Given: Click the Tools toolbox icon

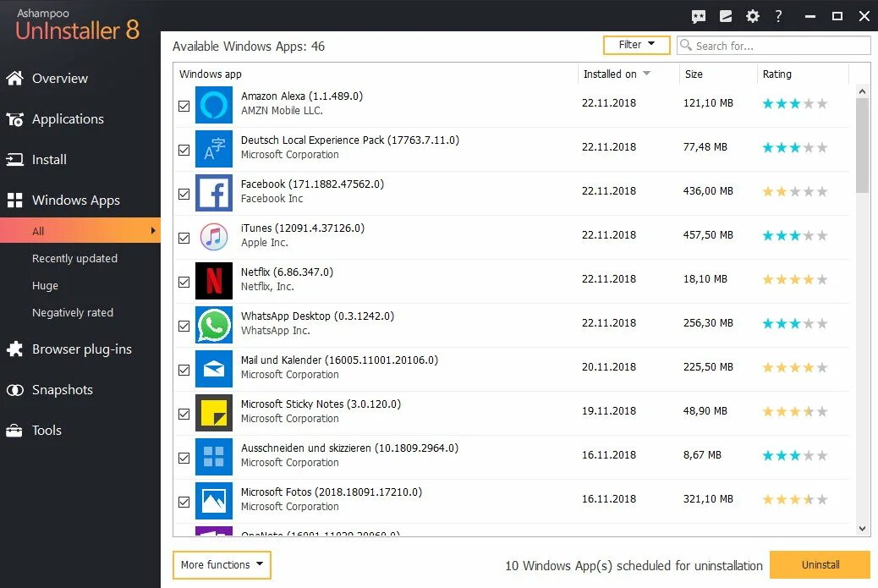Looking at the screenshot, I should tap(14, 430).
